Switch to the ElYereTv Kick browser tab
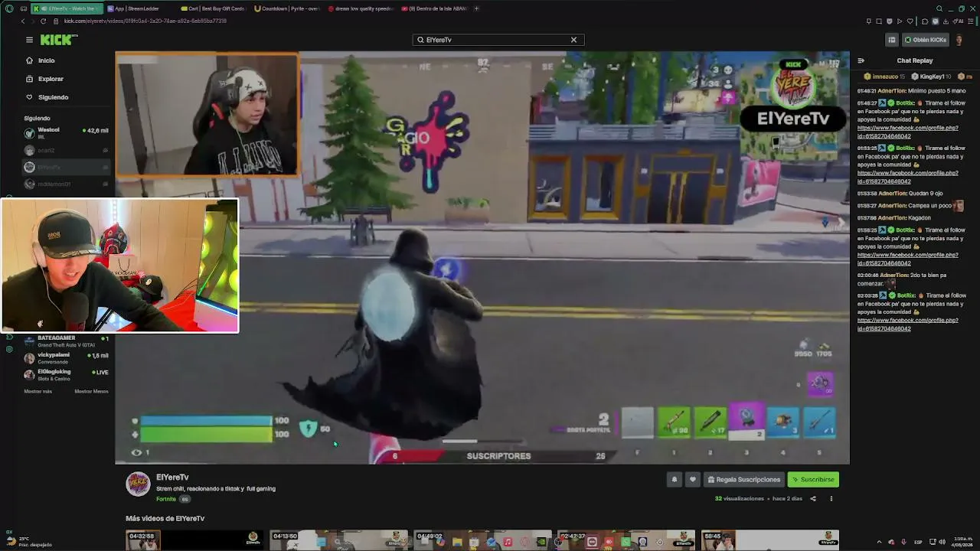 point(66,8)
